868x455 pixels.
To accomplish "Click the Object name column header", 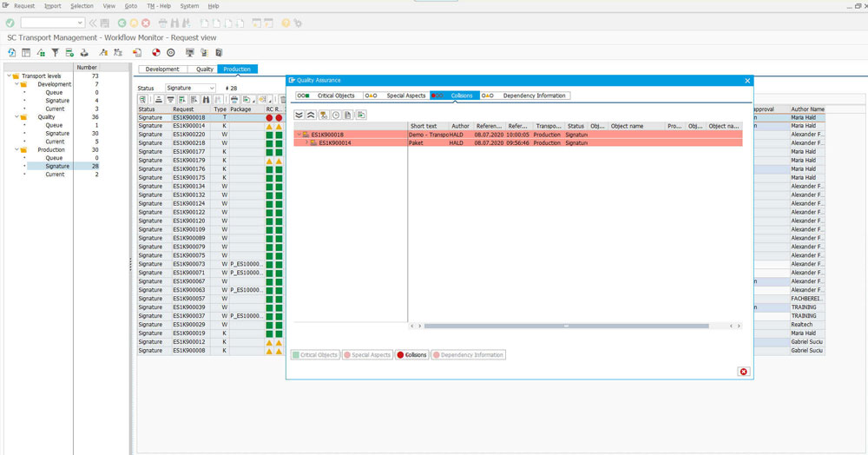I will coord(636,126).
